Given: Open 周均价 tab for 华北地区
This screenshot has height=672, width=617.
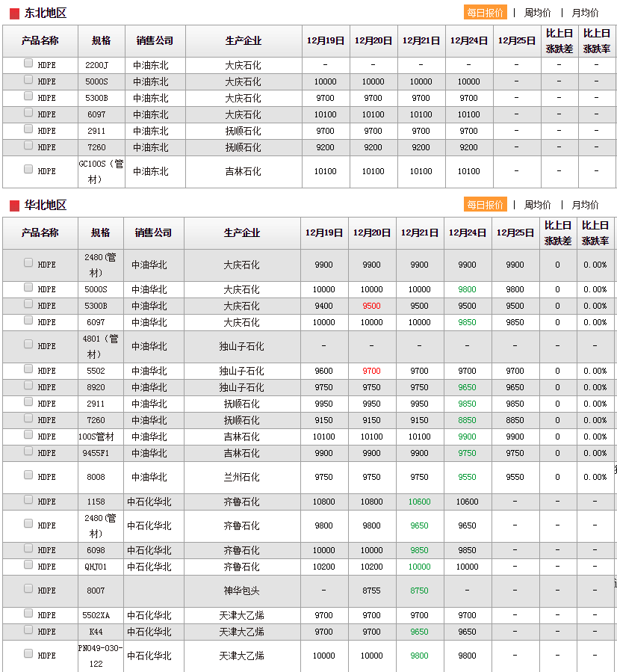Looking at the screenshot, I should [x=537, y=205].
